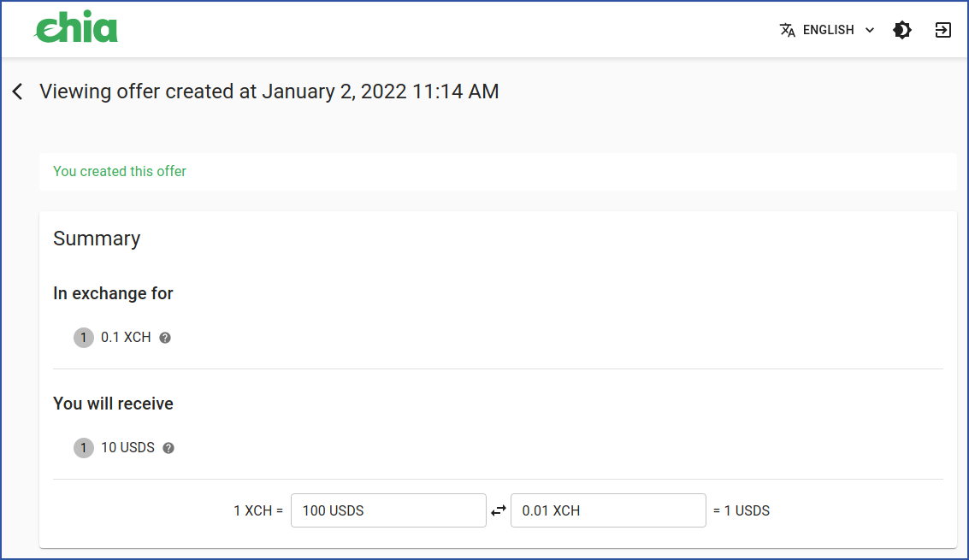Select the 100 USDS rate field

coord(389,510)
